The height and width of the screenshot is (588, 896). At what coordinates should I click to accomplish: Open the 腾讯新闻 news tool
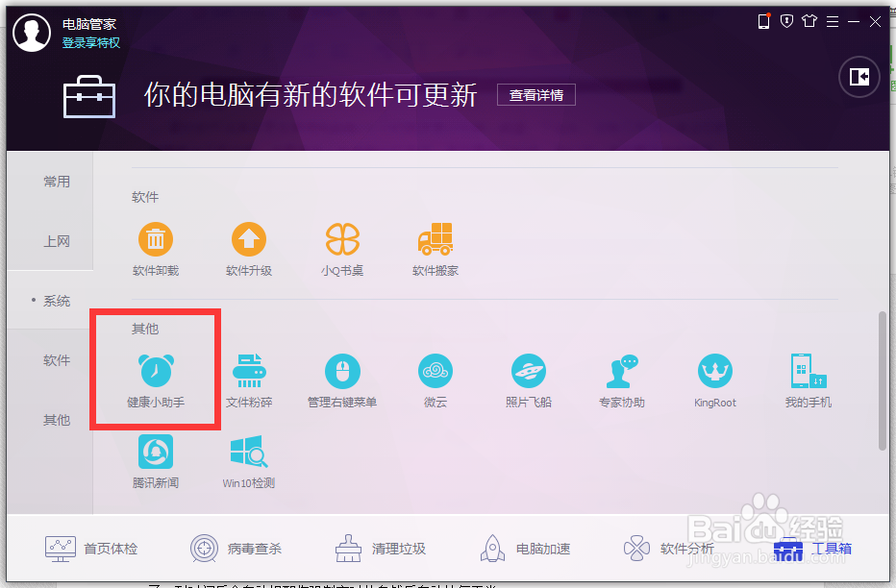[156, 462]
